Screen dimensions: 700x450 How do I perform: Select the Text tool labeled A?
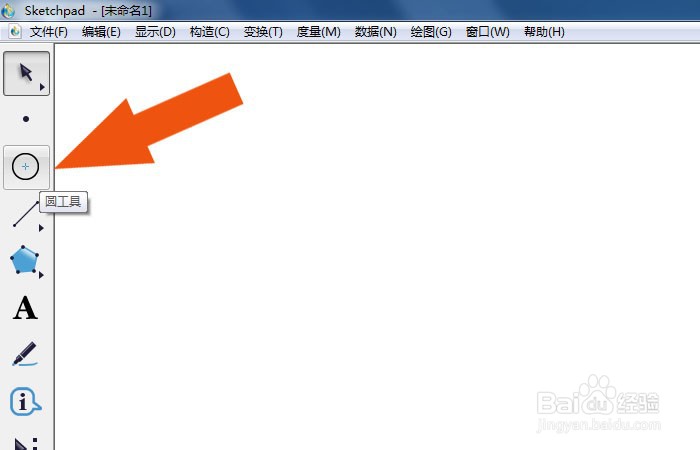click(x=25, y=308)
